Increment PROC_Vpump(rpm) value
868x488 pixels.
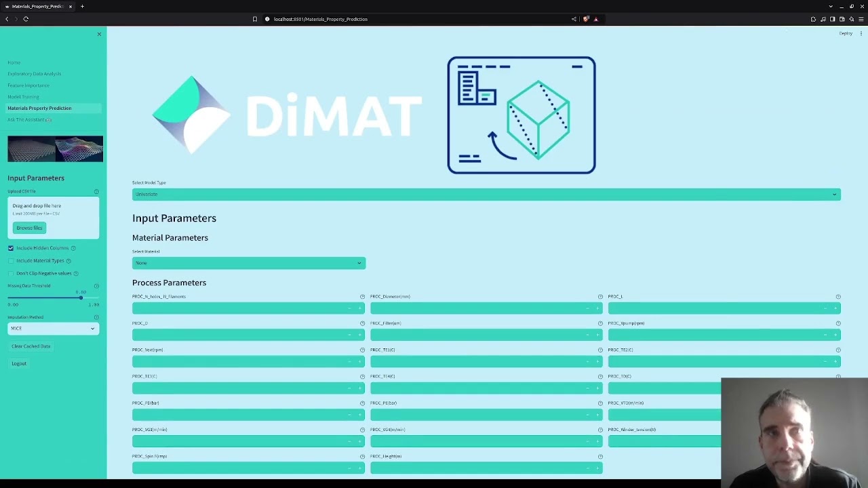835,335
